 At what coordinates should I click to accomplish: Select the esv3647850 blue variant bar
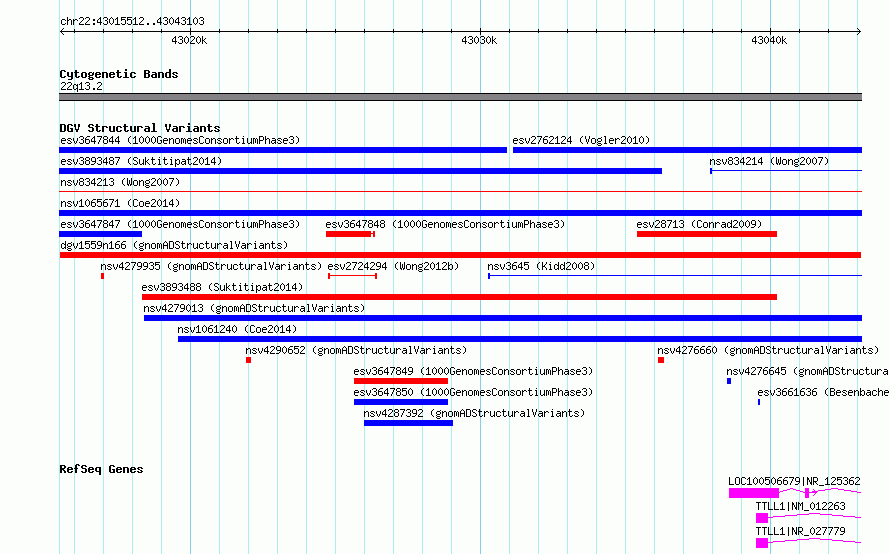(x=401, y=402)
